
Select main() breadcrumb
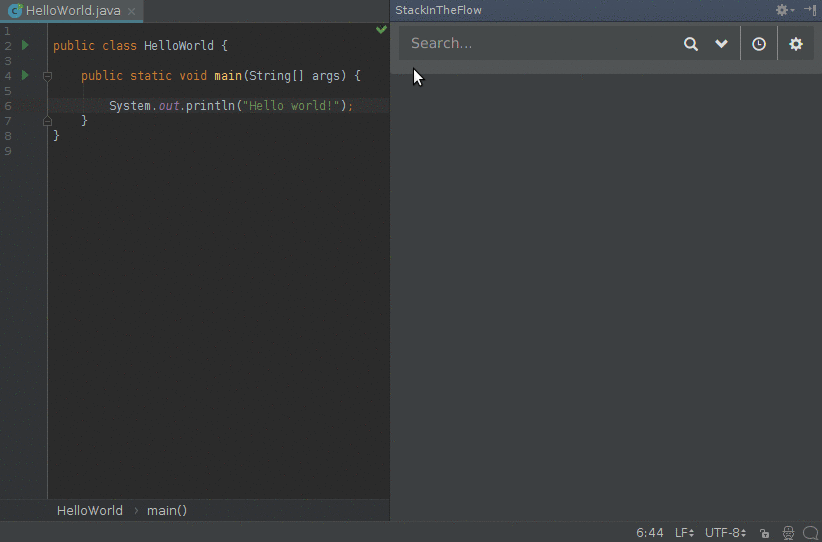pos(167,511)
